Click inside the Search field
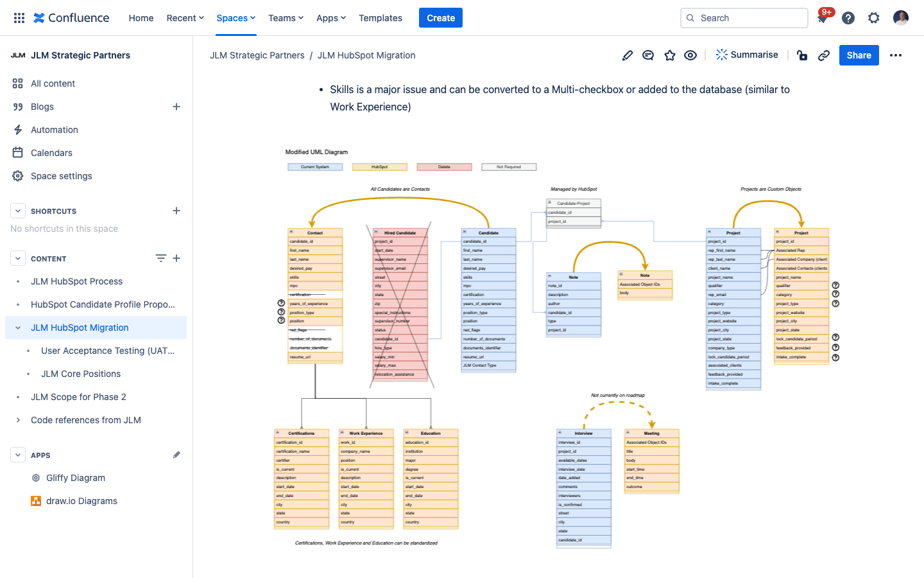 coord(744,17)
